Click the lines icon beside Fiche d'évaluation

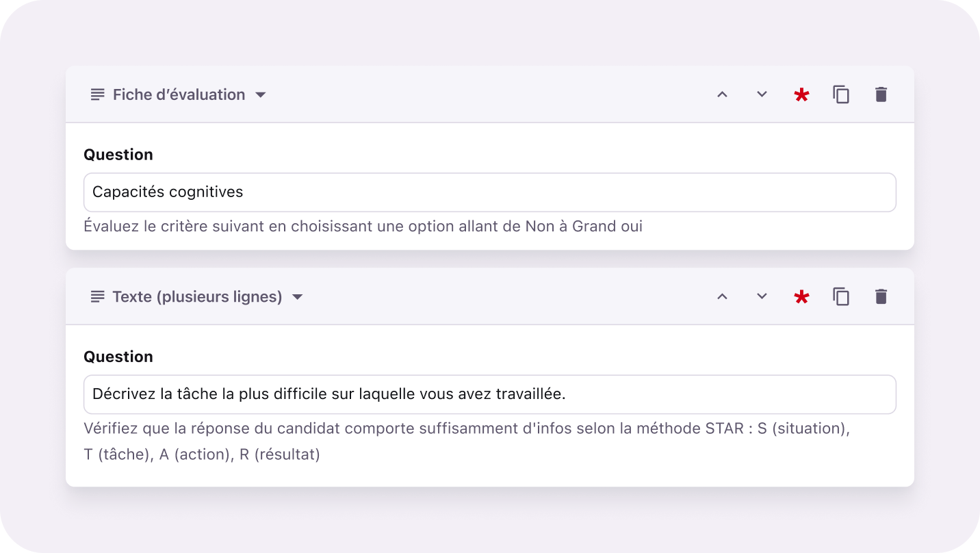click(98, 94)
